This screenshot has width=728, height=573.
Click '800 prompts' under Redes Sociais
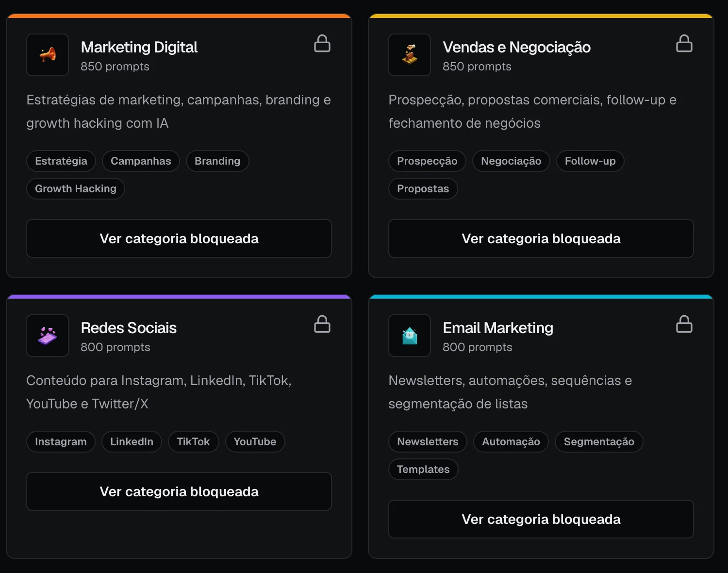pos(116,347)
